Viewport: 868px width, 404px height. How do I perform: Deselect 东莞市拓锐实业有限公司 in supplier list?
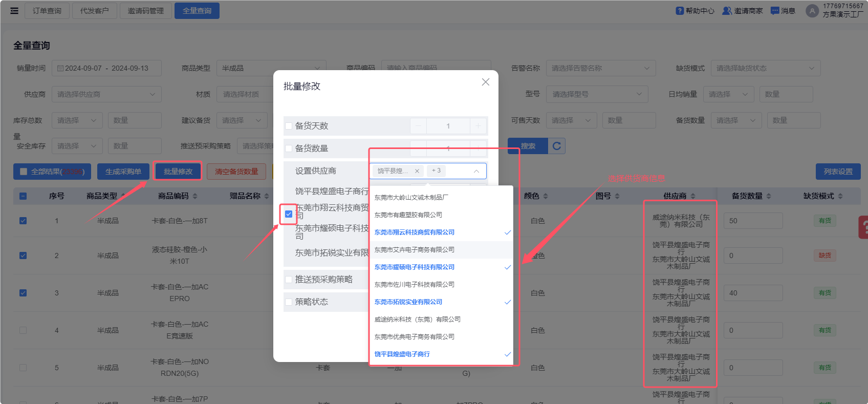tap(441, 302)
